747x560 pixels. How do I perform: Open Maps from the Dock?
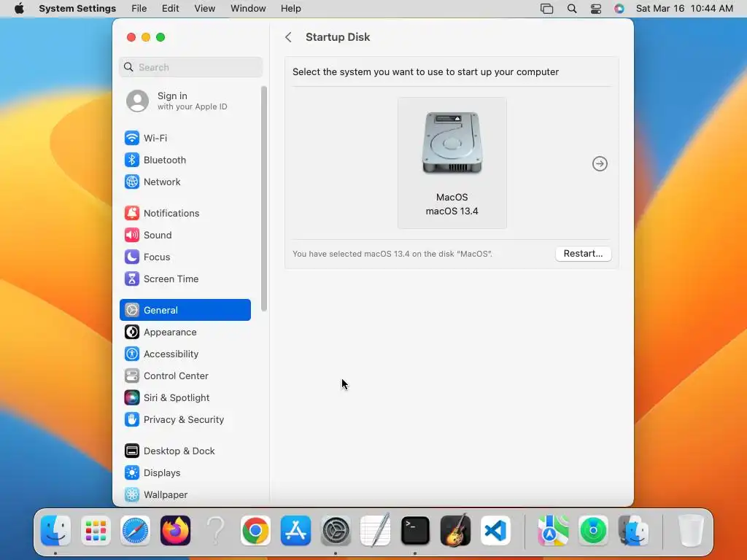pyautogui.click(x=553, y=531)
